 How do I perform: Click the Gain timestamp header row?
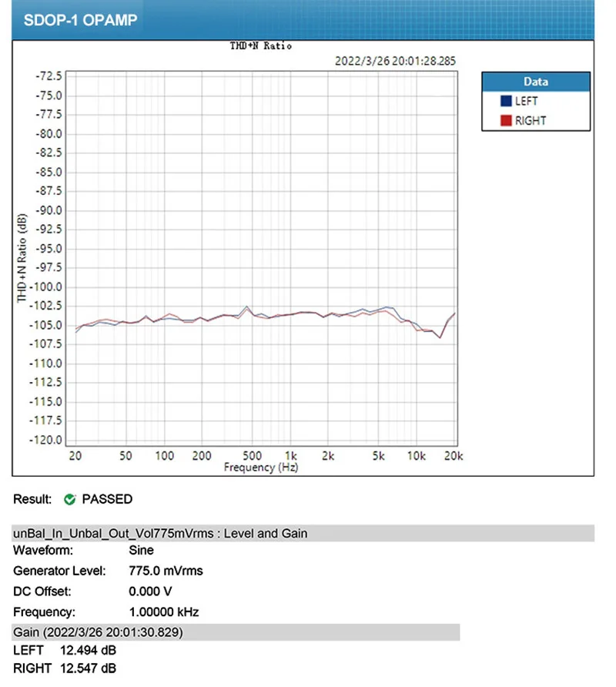tap(236, 632)
